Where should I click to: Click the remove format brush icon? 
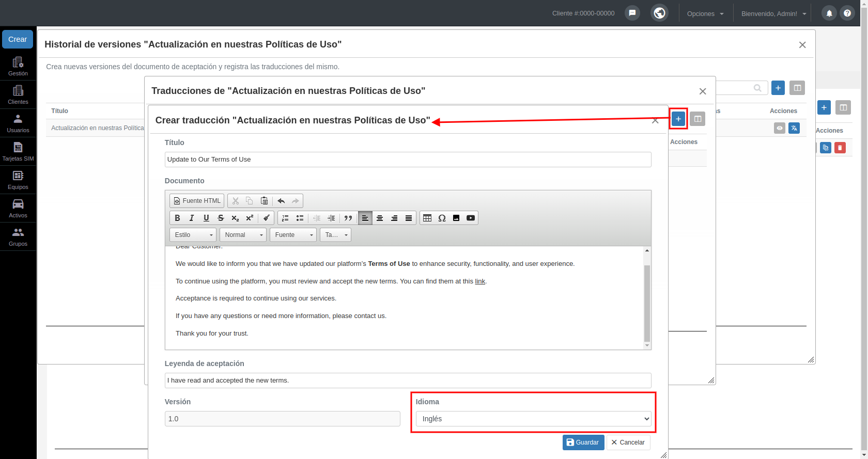click(266, 218)
